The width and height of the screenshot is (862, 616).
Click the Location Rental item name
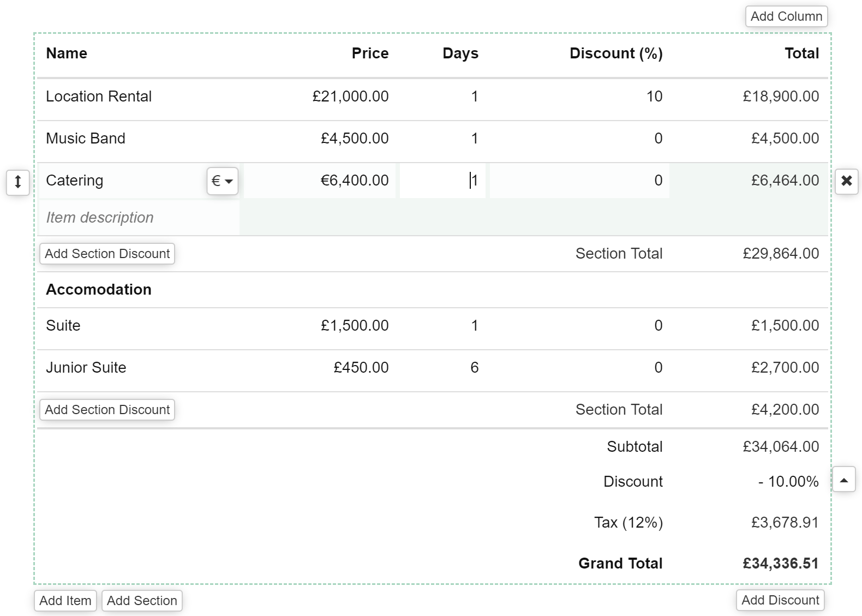pyautogui.click(x=99, y=97)
